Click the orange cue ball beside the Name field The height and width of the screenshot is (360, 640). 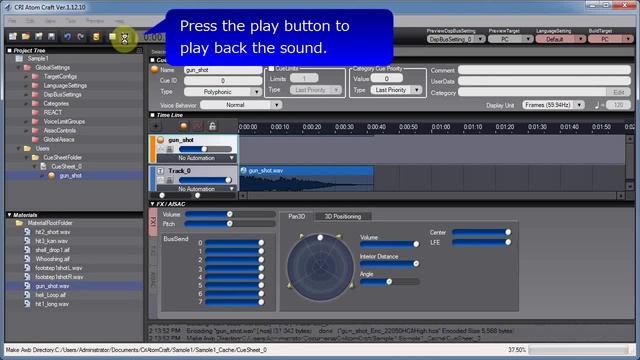[x=155, y=70]
